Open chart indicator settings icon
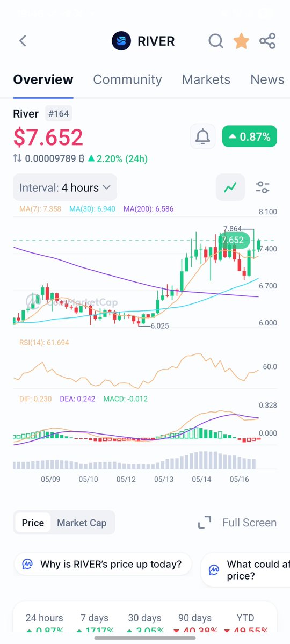This screenshot has width=290, height=644. pos(263,187)
